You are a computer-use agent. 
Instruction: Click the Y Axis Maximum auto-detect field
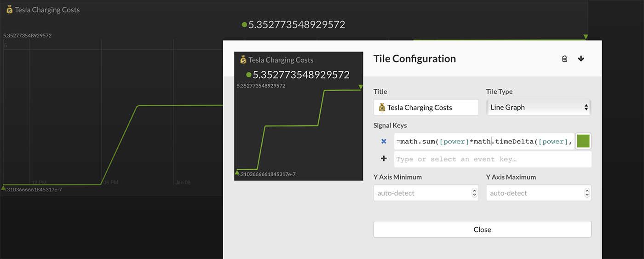tap(534, 193)
